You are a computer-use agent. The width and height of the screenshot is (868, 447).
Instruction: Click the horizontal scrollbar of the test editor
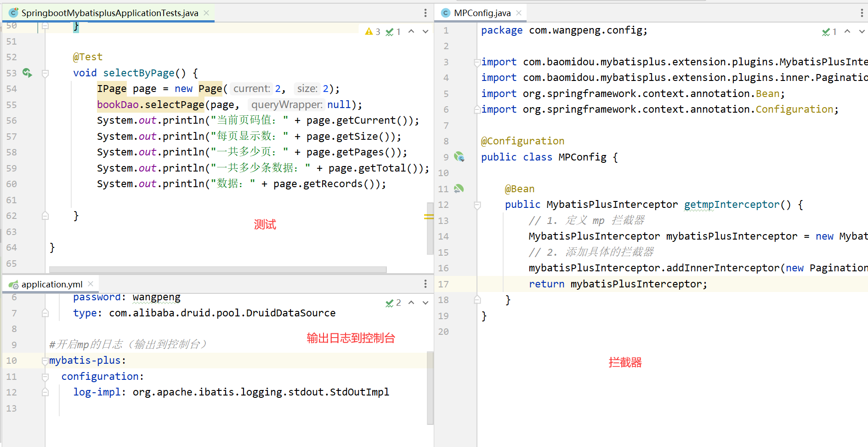pyautogui.click(x=218, y=269)
